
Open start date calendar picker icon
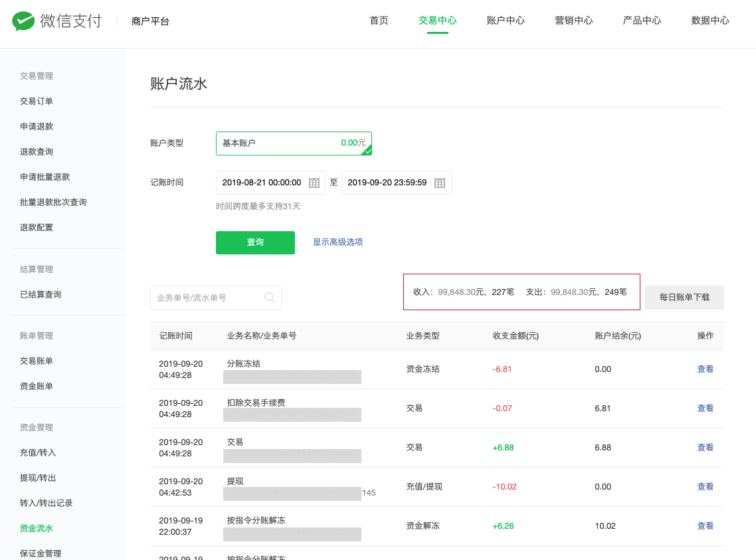314,183
